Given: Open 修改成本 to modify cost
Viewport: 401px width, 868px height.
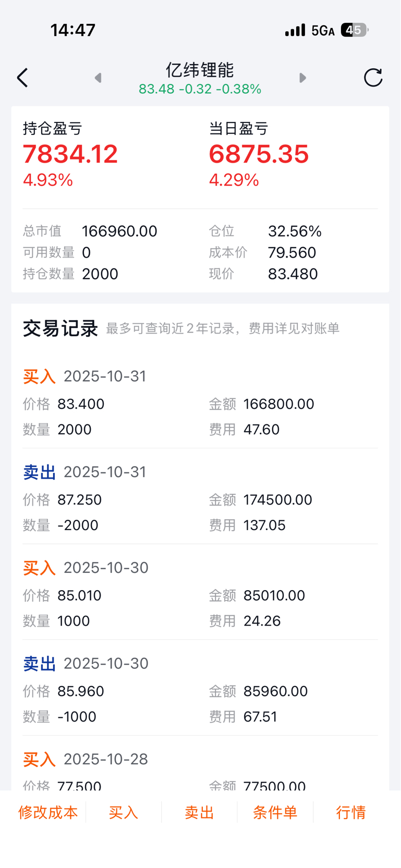Looking at the screenshot, I should click(x=48, y=812).
